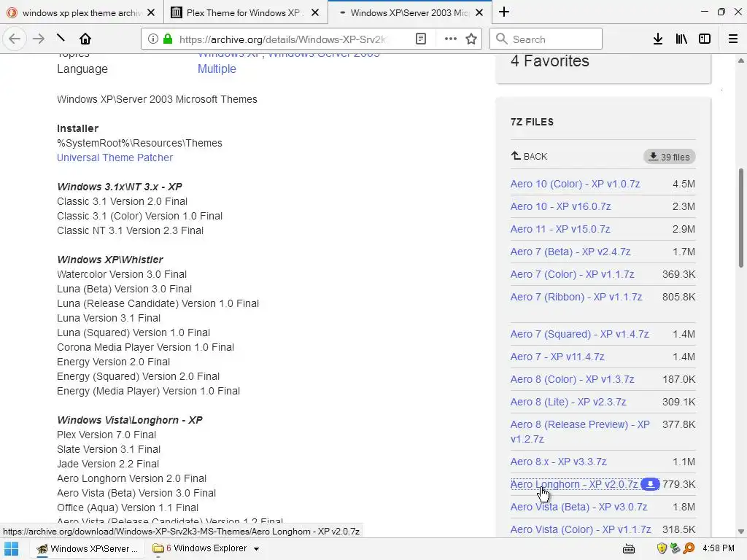747x560 pixels.
Task: Toggle the sidebar icon in toolbar
Action: [705, 39]
